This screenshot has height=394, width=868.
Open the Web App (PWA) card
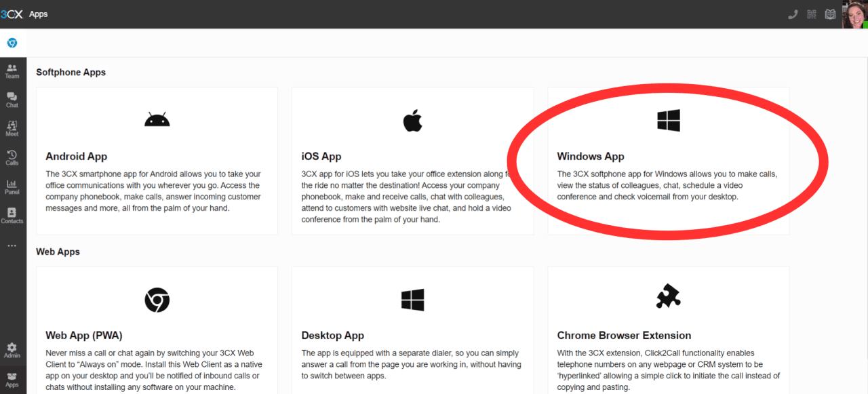(x=157, y=330)
